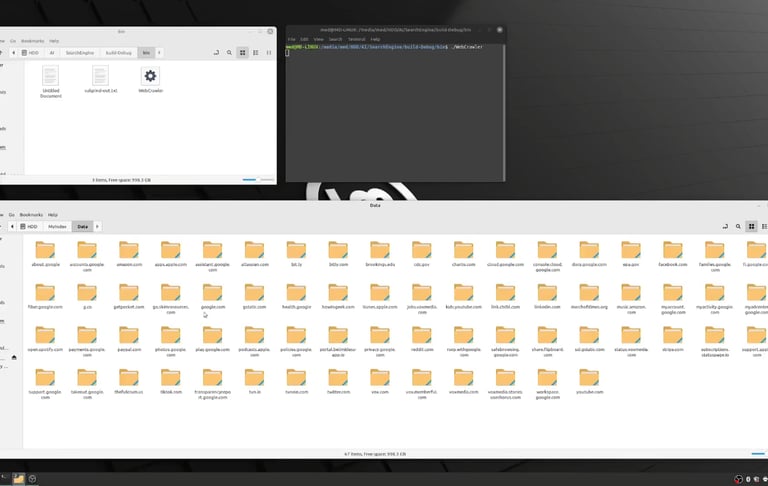This screenshot has height=486, width=768.
Task: Open the search icon in Data window toolbar
Action: pyautogui.click(x=738, y=226)
